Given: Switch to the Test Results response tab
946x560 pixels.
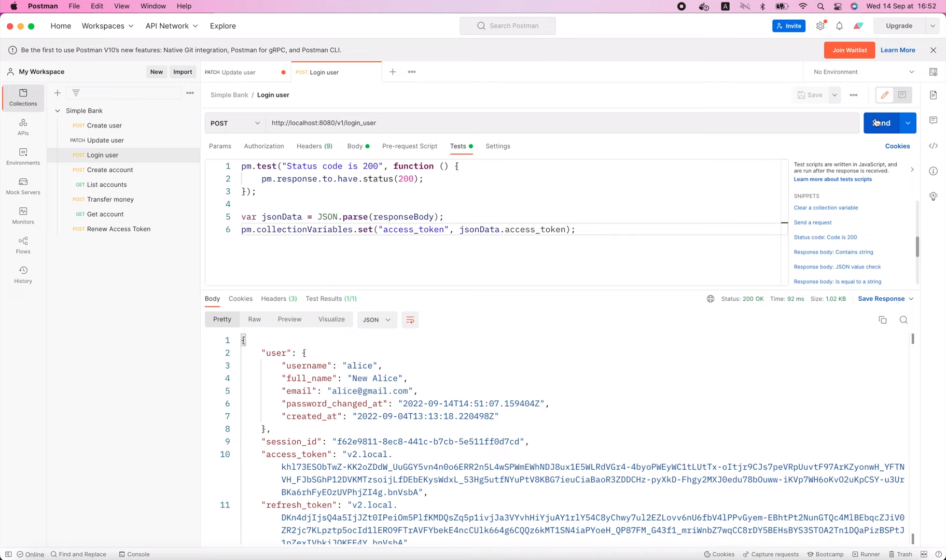Looking at the screenshot, I should tap(331, 299).
